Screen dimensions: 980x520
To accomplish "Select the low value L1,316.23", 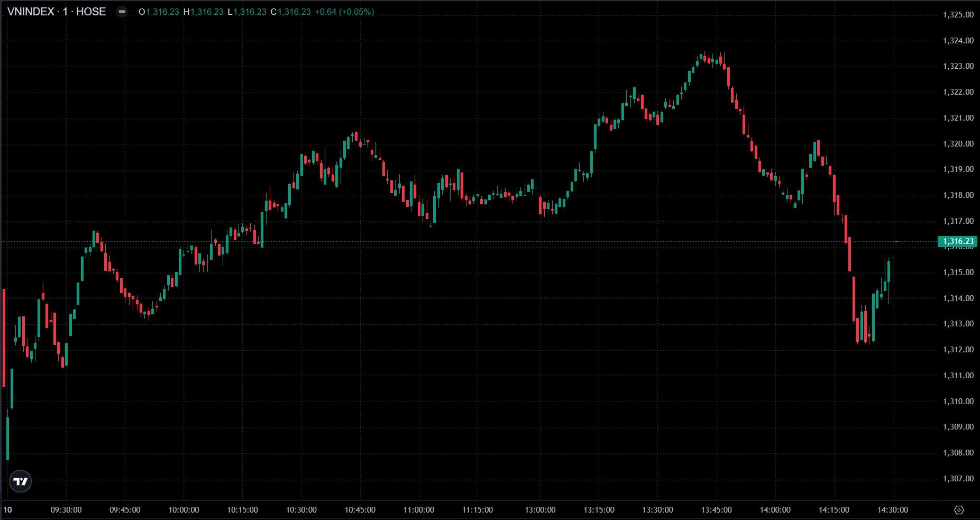I will tap(246, 12).
